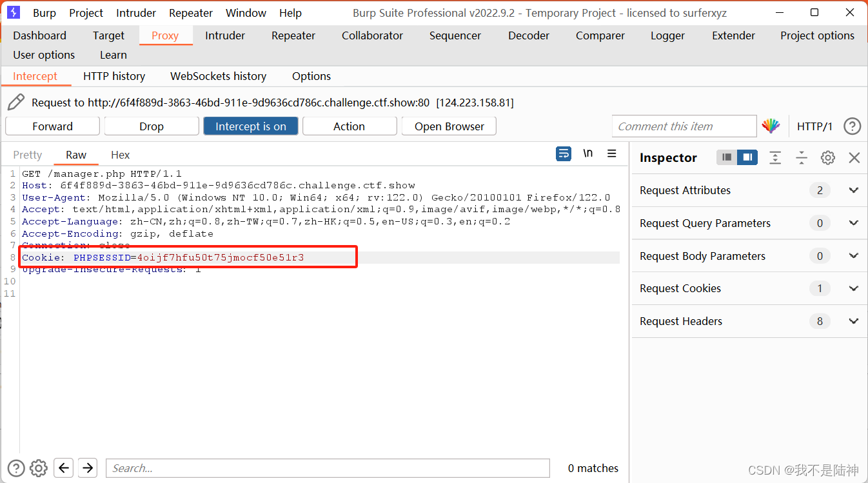Open the Project options tab
The image size is (868, 483).
click(x=818, y=35)
